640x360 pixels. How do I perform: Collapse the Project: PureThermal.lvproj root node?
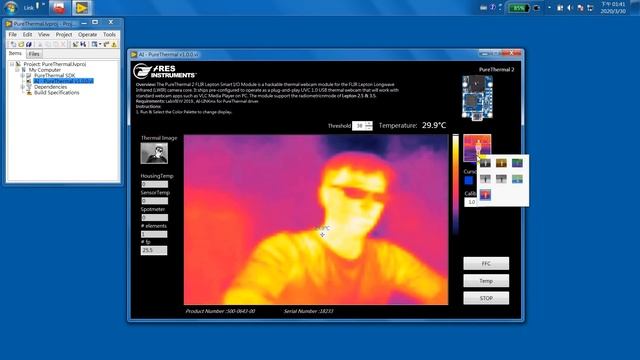pos(12,64)
